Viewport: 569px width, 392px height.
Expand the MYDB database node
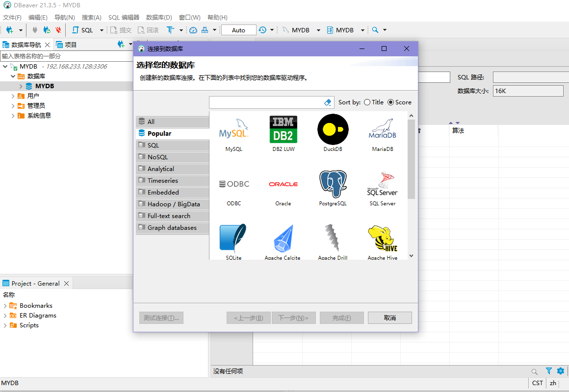pyautogui.click(x=21, y=86)
